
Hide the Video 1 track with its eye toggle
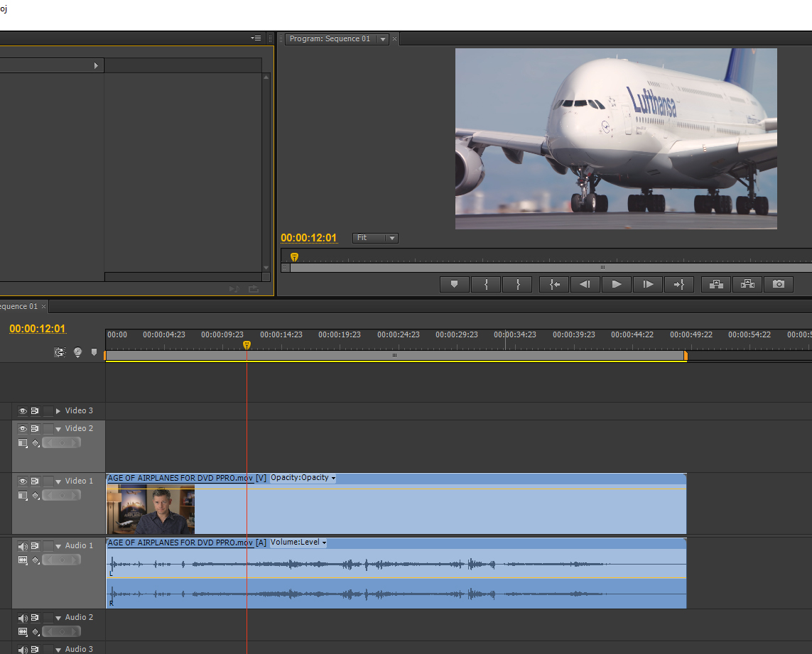coord(23,481)
